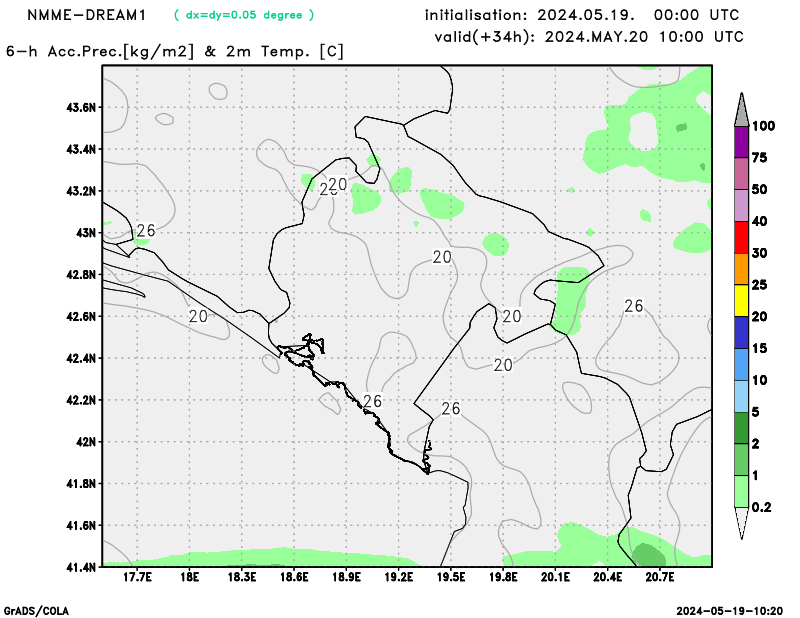The width and height of the screenshot is (800, 618).
Task: Click the colorbar value label 75
Action: click(760, 158)
